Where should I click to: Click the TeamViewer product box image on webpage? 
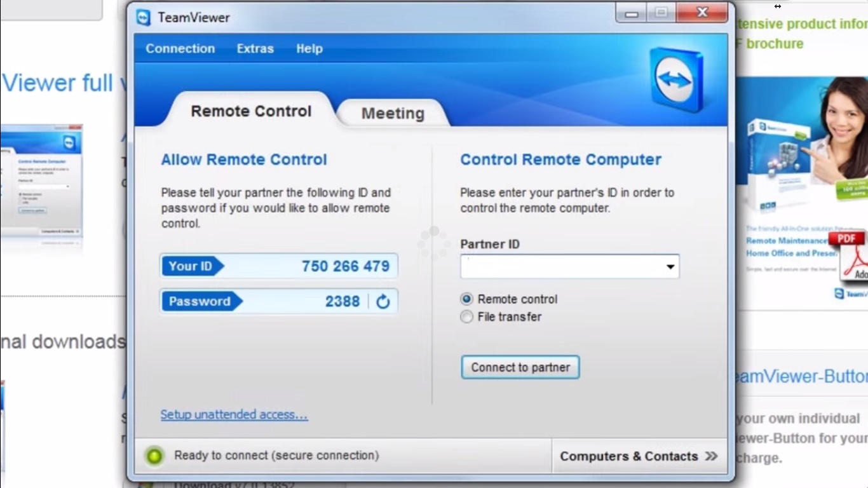[x=779, y=165]
